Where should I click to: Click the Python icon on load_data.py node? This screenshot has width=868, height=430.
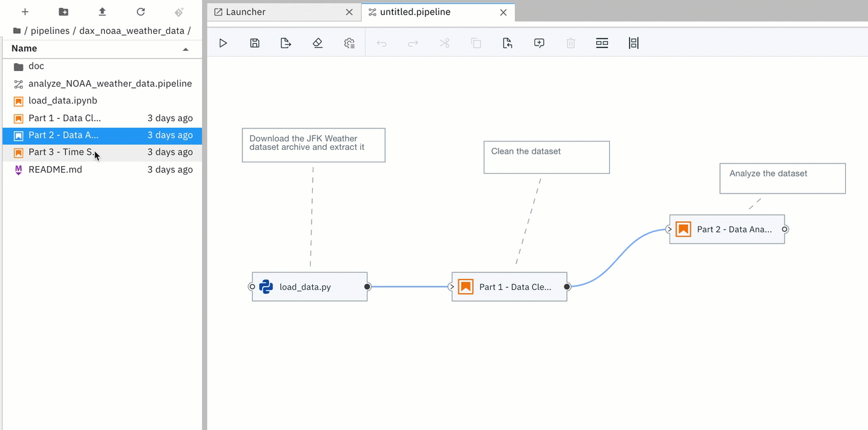pos(266,287)
